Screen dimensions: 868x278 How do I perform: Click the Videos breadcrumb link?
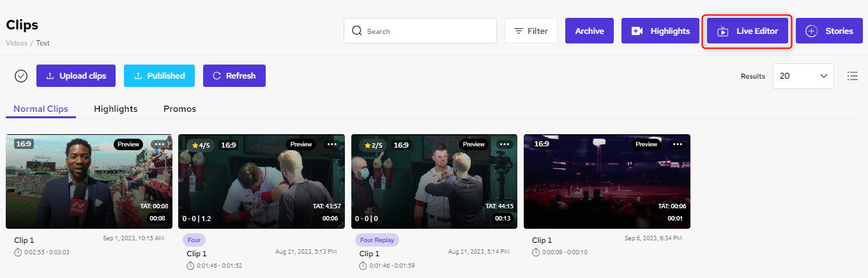click(x=17, y=43)
